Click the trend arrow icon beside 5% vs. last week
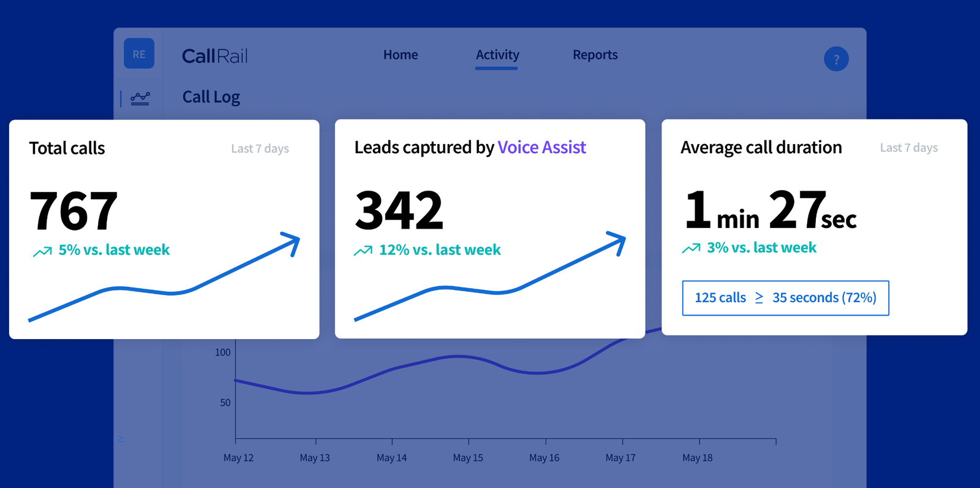Image resolution: width=980 pixels, height=488 pixels. (42, 251)
